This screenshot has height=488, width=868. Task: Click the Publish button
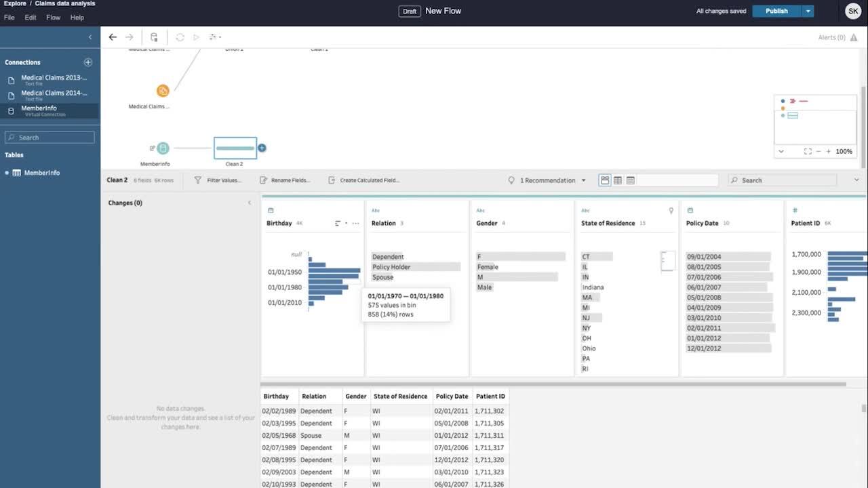pyautogui.click(x=776, y=11)
